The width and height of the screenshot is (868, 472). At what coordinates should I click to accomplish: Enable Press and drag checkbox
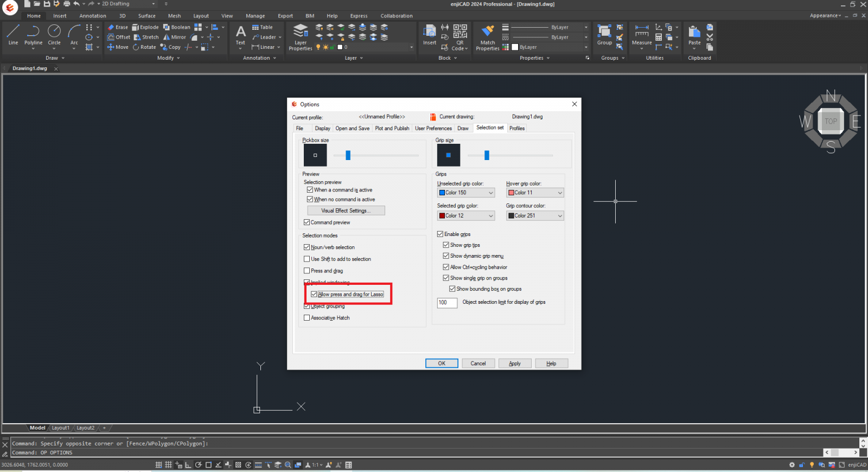307,271
